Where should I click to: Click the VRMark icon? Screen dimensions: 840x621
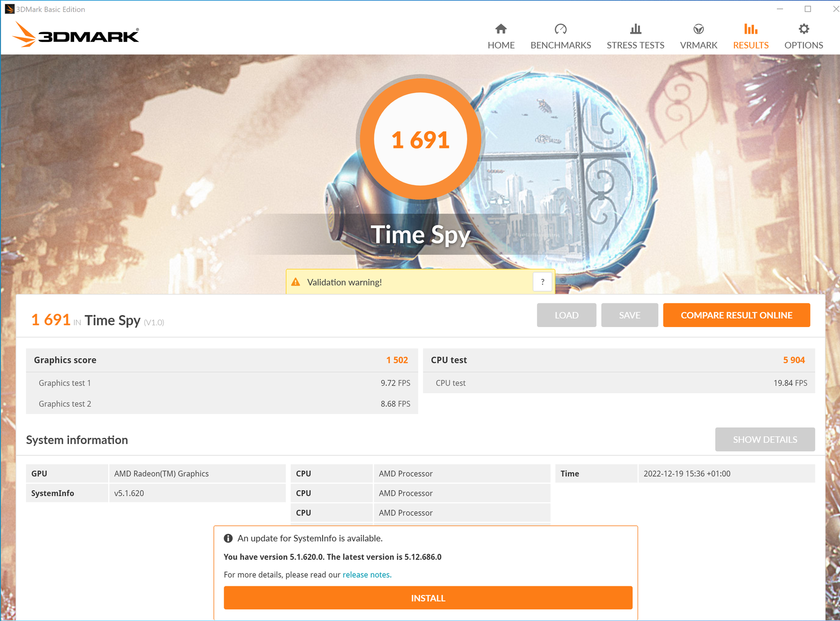[699, 29]
